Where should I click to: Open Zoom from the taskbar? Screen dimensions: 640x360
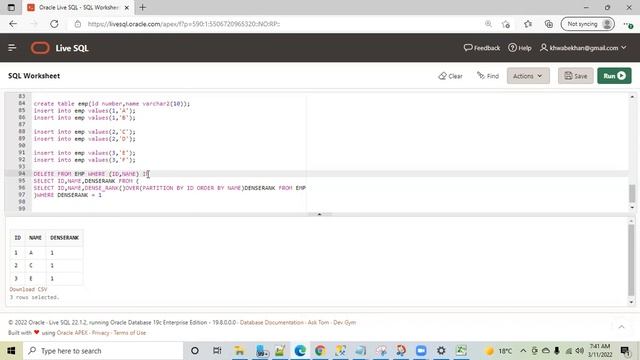click(421, 351)
